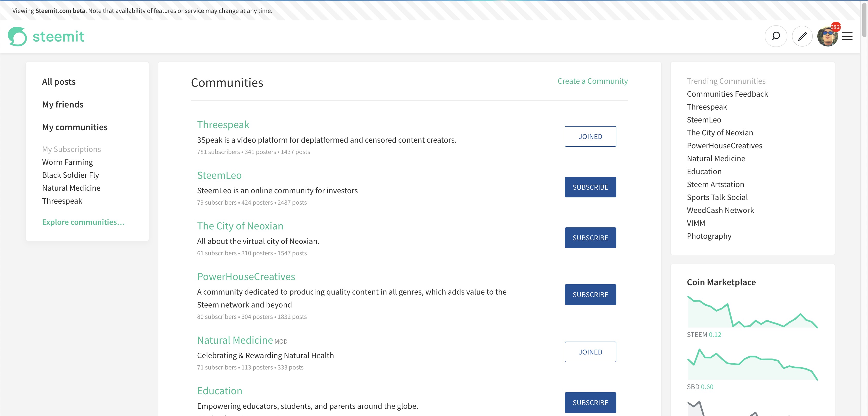
Task: Click Explore communities… link
Action: point(83,222)
